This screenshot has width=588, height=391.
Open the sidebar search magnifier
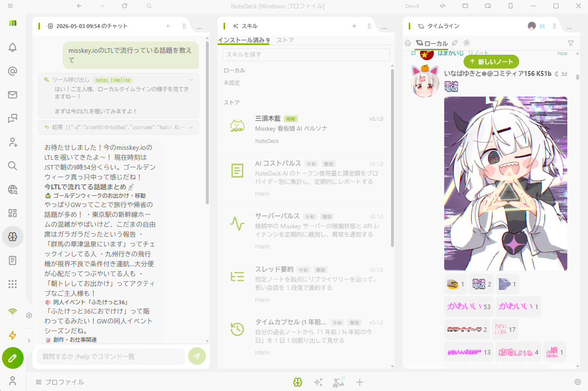[x=12, y=166]
